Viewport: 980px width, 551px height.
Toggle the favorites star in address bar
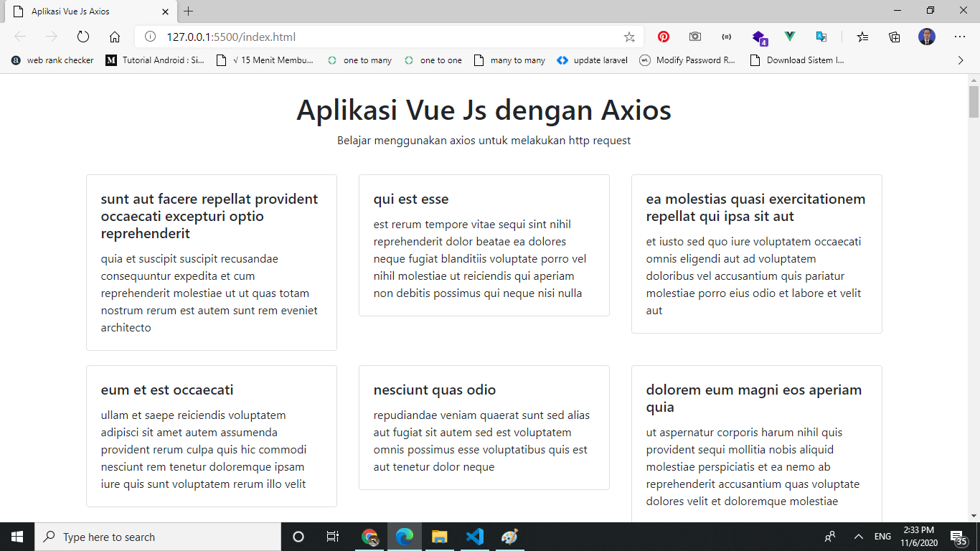629,37
